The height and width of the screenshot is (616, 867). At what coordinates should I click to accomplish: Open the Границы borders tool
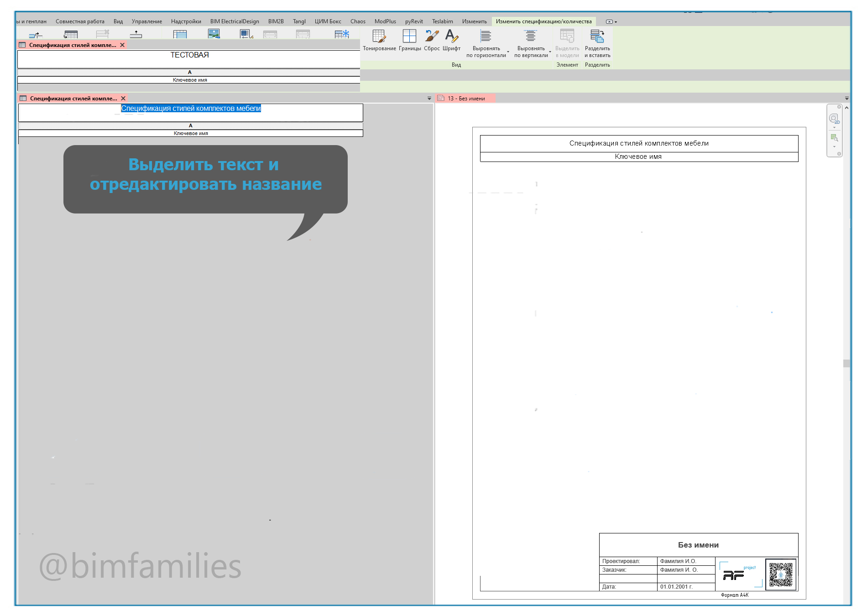click(x=409, y=40)
